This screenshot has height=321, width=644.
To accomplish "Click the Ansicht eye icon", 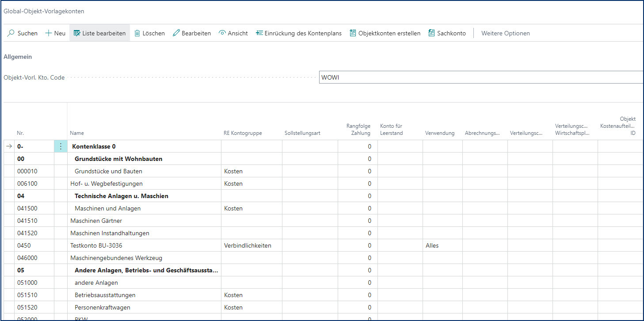I will pos(222,33).
